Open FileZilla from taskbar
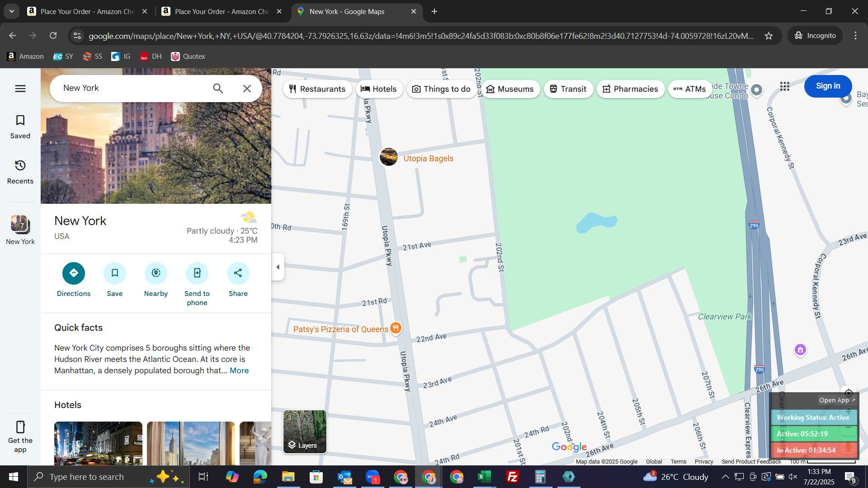The height and width of the screenshot is (488, 868). (x=512, y=477)
